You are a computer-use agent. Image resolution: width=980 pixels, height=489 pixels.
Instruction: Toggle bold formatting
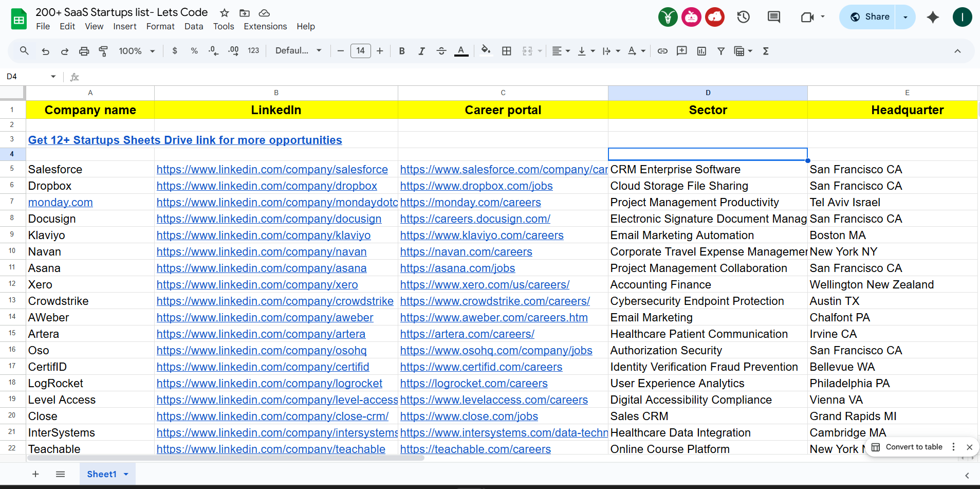(402, 51)
